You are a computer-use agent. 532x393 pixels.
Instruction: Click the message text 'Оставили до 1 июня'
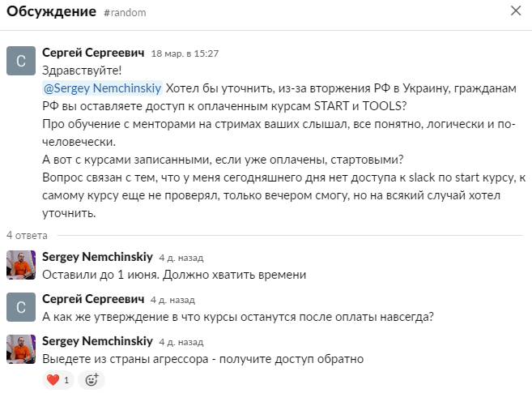pos(174,275)
